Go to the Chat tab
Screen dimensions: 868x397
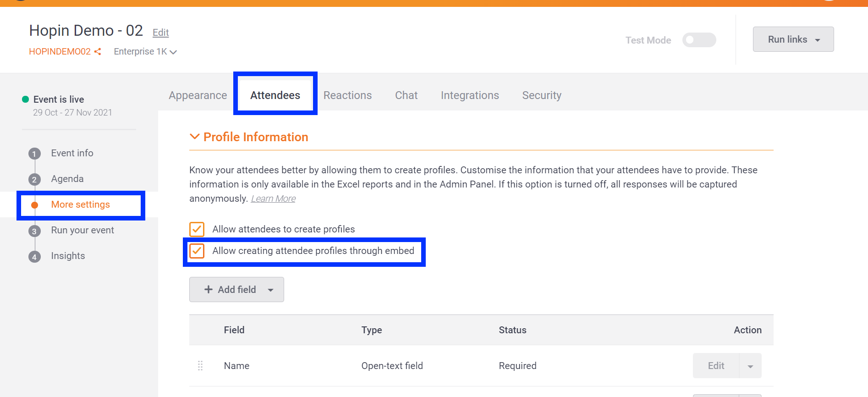[407, 95]
